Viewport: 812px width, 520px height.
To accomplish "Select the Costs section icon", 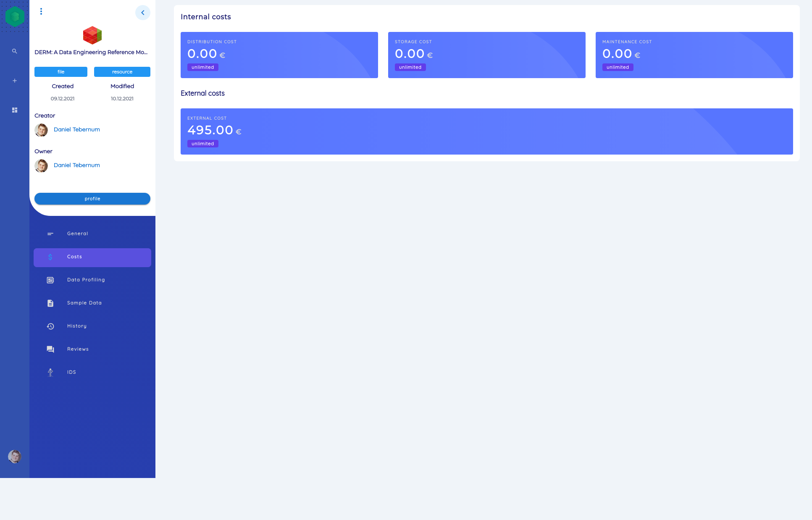I will pyautogui.click(x=50, y=257).
